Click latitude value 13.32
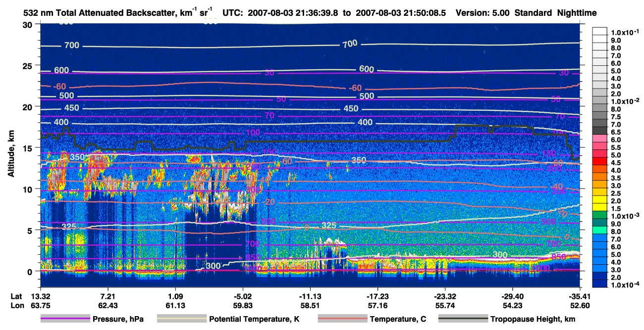 tap(40, 296)
